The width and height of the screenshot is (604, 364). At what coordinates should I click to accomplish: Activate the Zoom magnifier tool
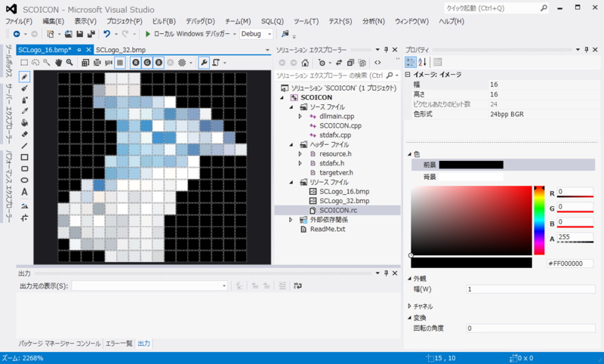pos(69,63)
